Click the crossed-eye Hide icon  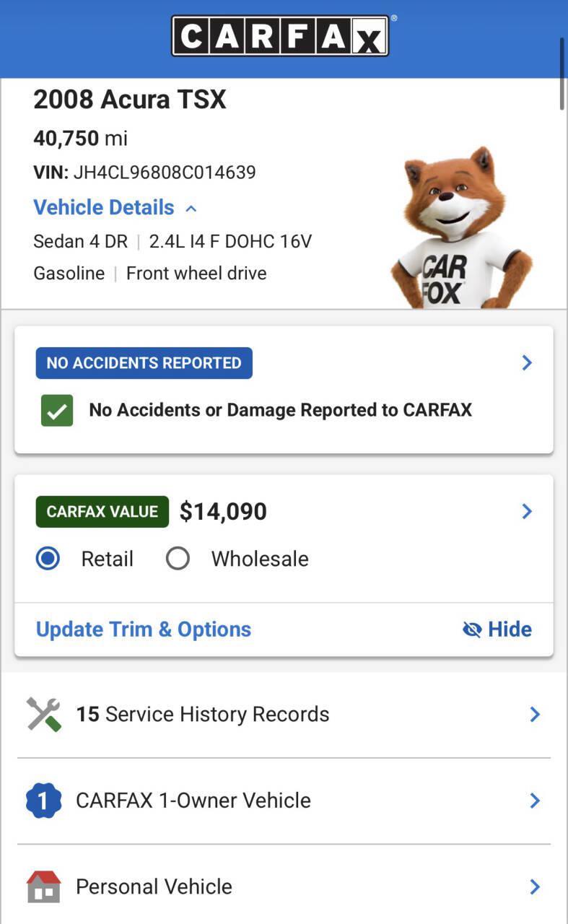click(472, 629)
